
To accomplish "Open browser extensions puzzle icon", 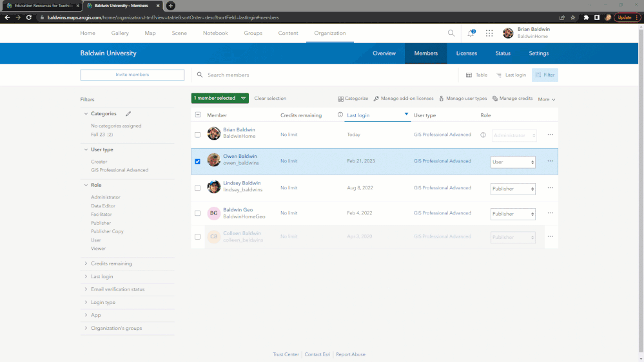I will [x=586, y=17].
